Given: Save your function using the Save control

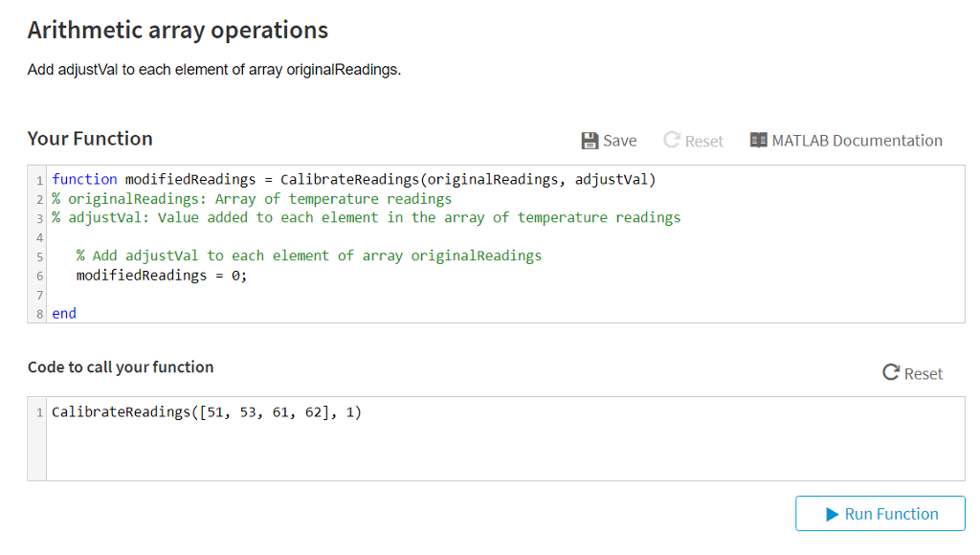Looking at the screenshot, I should point(609,140).
